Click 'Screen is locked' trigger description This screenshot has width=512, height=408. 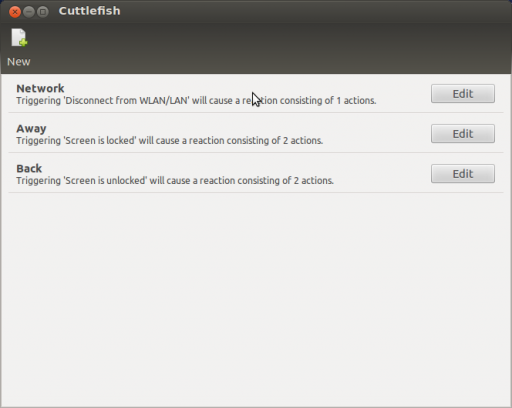(170, 141)
